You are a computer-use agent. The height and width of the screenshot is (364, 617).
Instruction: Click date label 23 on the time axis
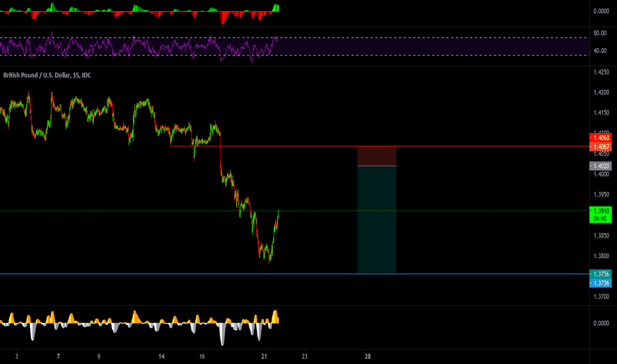[305, 357]
